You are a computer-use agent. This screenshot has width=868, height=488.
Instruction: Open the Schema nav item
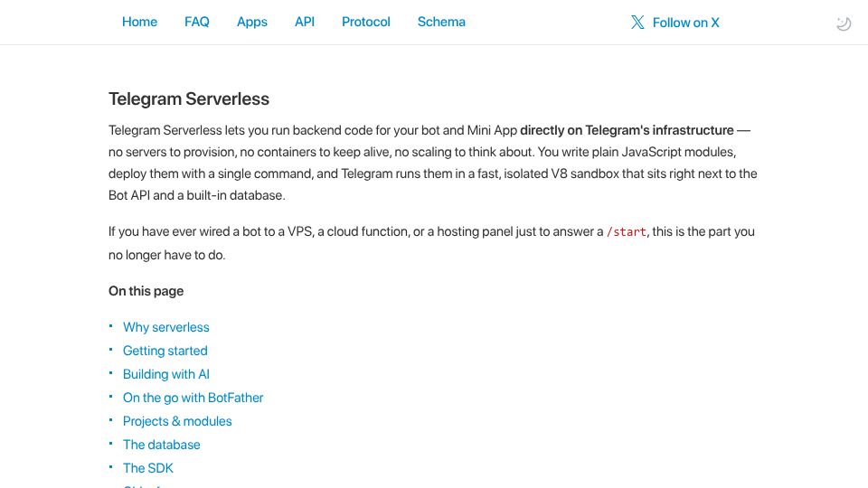point(441,22)
